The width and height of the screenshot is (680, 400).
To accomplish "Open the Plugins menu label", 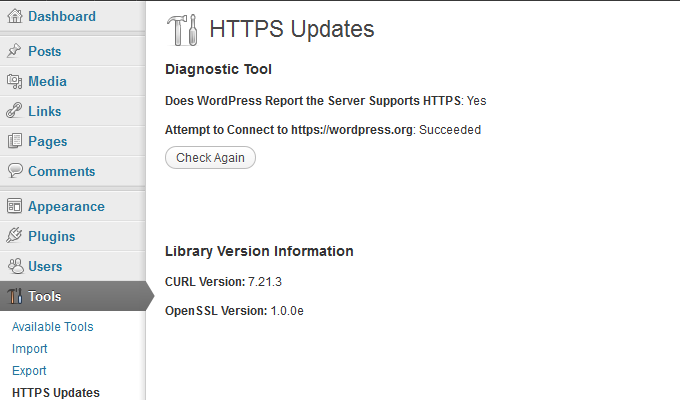I will coord(52,236).
